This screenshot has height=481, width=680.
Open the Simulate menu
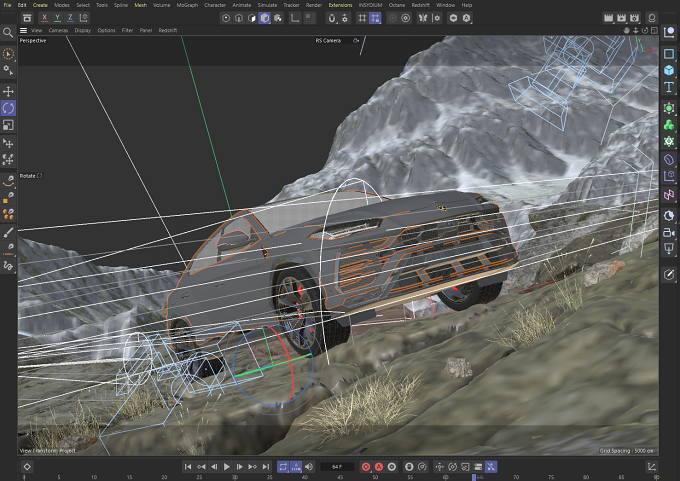coord(267,5)
